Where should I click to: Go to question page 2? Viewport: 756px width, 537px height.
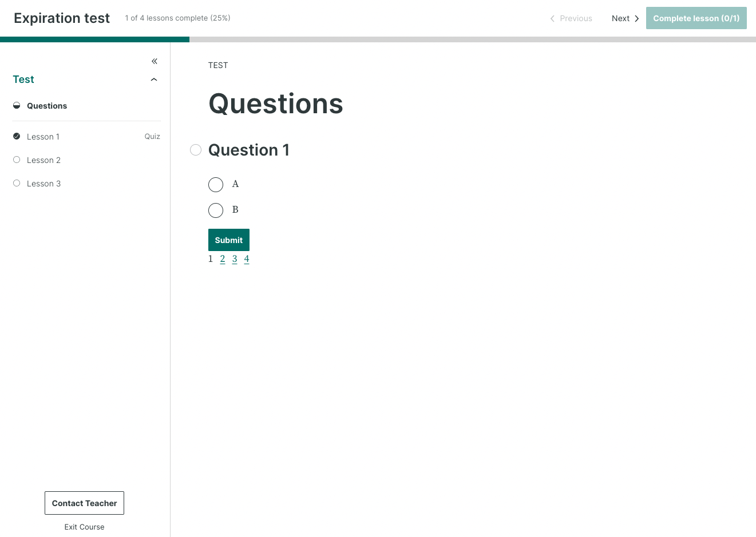pyautogui.click(x=223, y=259)
